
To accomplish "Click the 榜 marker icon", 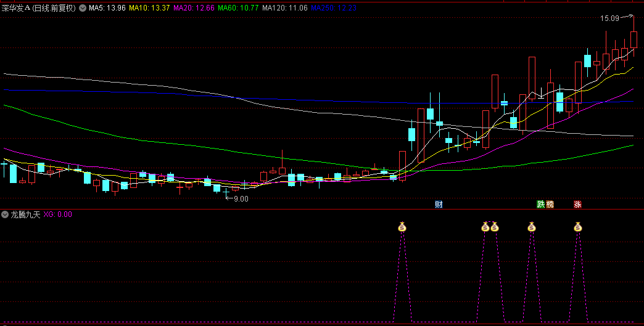I will (550, 204).
